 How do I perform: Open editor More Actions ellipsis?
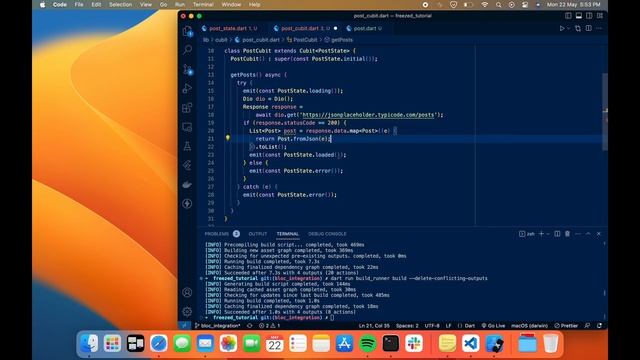[599, 29]
